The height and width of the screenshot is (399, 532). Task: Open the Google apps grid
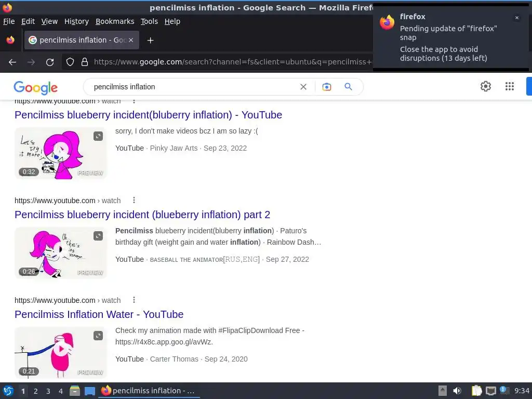tap(510, 86)
